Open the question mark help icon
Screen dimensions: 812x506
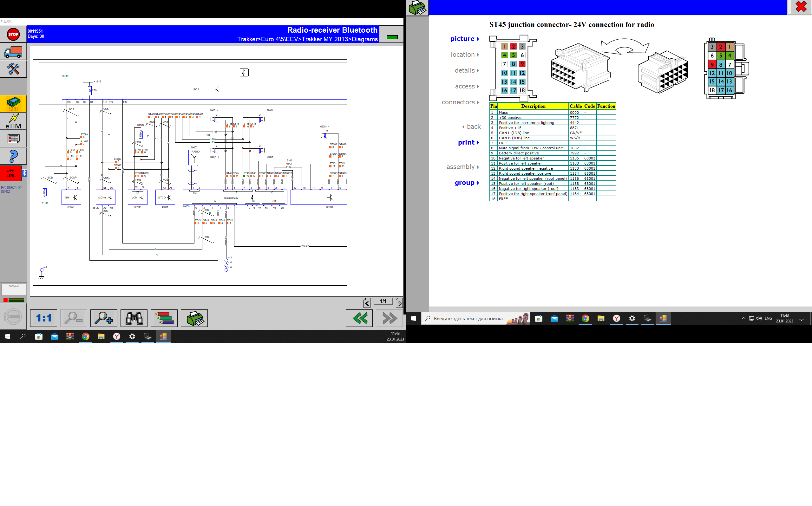coord(13,156)
